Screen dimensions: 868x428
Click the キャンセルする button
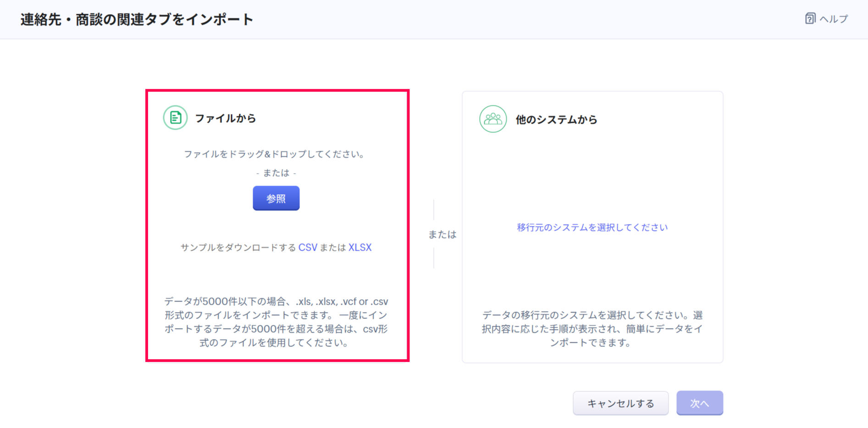point(620,403)
